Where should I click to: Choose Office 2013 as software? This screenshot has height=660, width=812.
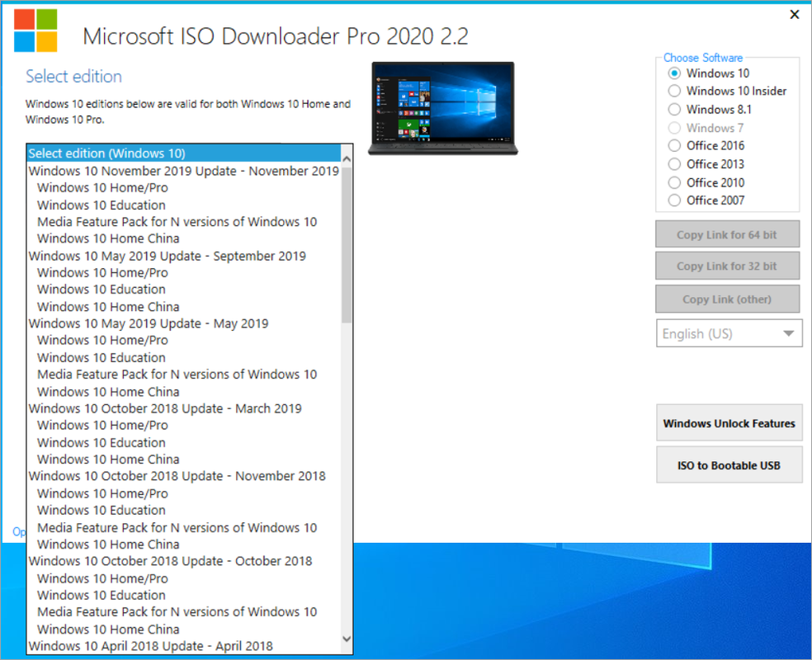673,164
